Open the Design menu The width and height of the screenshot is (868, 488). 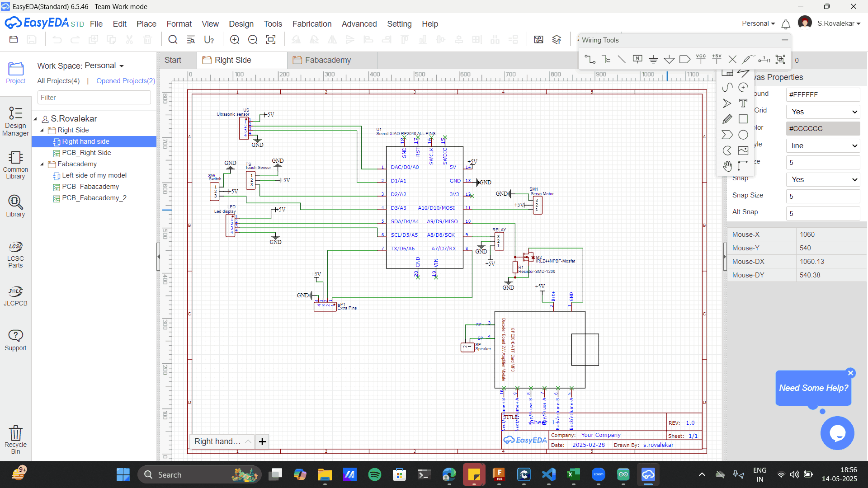click(241, 24)
